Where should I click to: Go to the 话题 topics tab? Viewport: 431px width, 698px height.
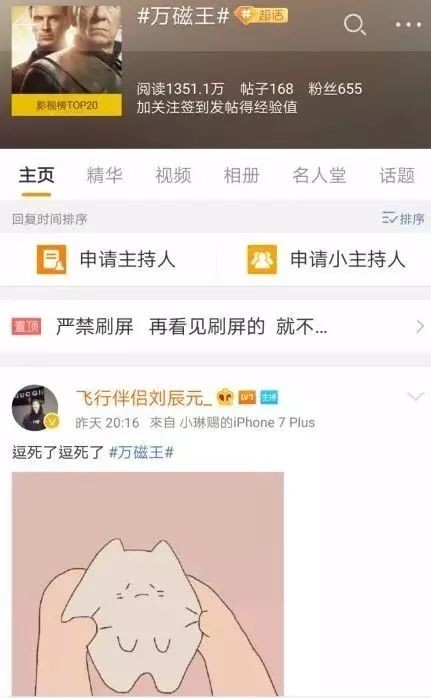click(397, 175)
